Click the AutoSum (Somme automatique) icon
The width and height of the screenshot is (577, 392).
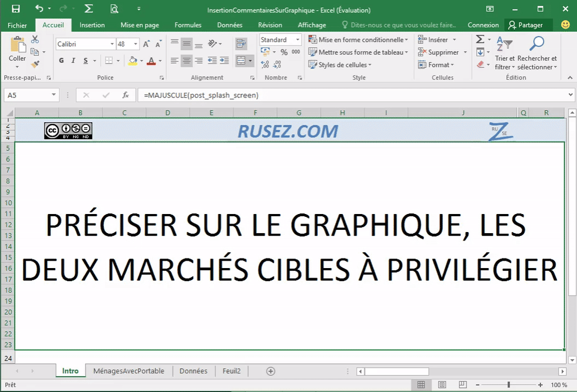(479, 38)
